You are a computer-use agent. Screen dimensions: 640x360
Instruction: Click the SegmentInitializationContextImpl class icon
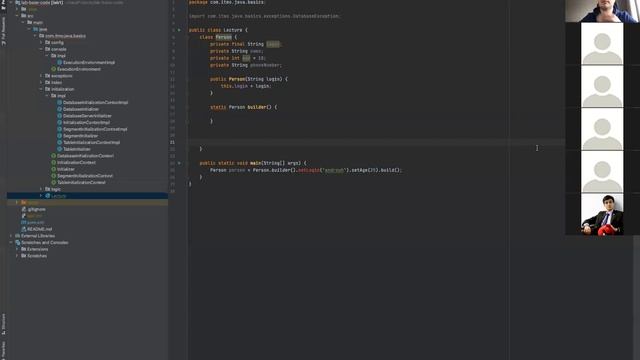(60, 129)
